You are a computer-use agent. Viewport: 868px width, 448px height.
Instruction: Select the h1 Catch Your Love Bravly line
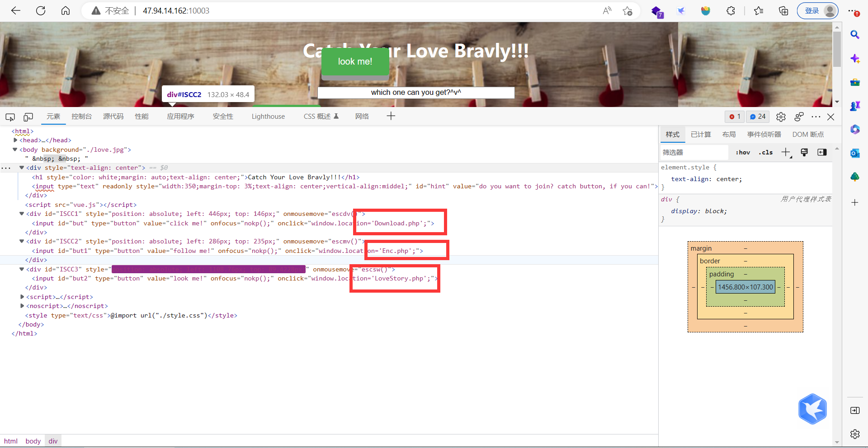click(196, 177)
